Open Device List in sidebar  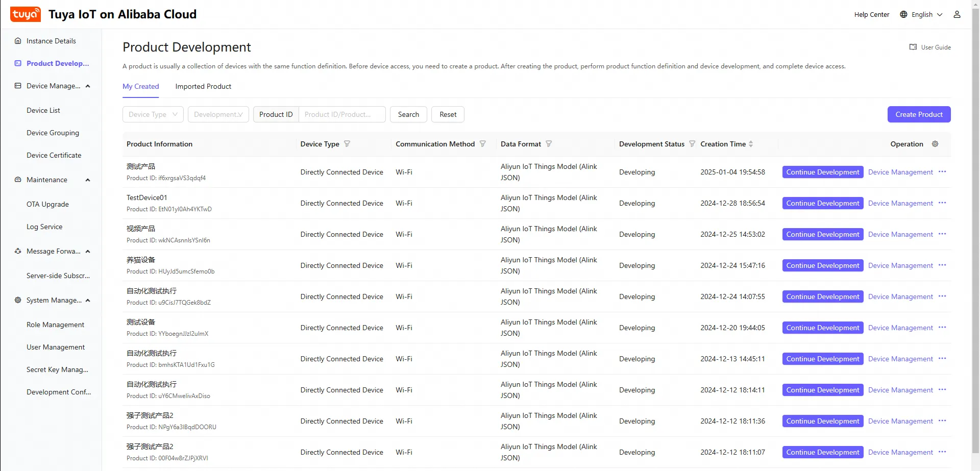tap(43, 110)
